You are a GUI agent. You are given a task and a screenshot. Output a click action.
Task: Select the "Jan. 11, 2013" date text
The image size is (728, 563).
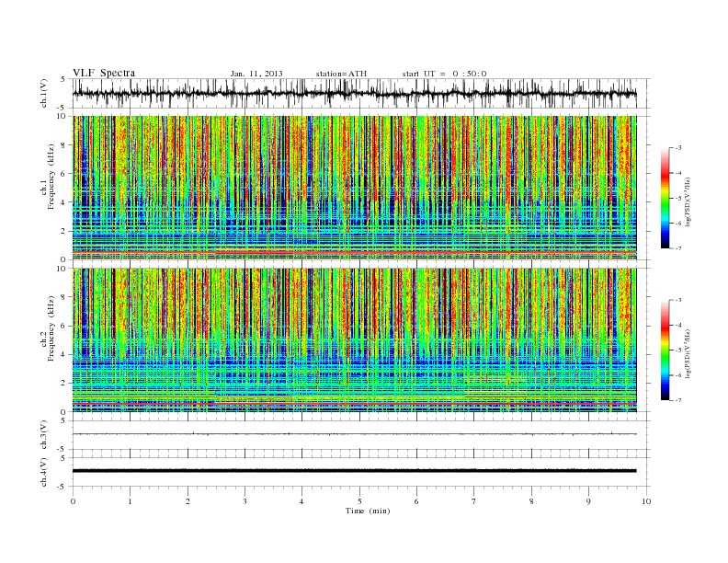(x=256, y=74)
